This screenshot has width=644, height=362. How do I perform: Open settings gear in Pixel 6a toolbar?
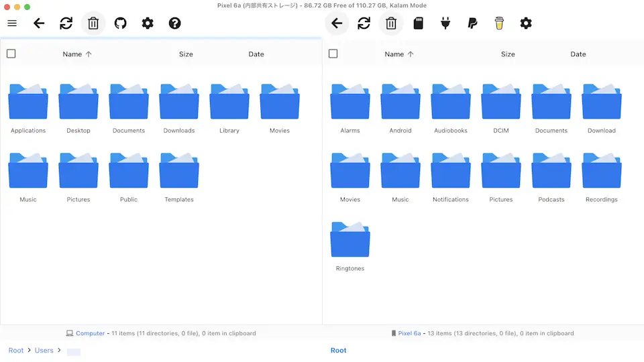coord(526,23)
